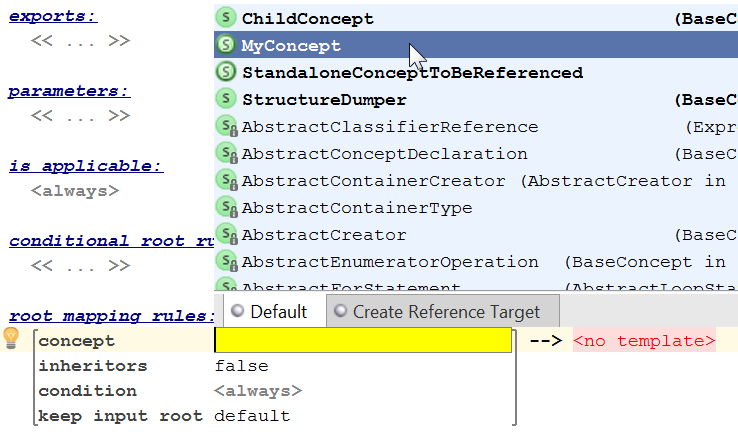The width and height of the screenshot is (738, 444).
Task: Click the StandaloneConceptToBeReferenced concept icon
Action: 226,72
